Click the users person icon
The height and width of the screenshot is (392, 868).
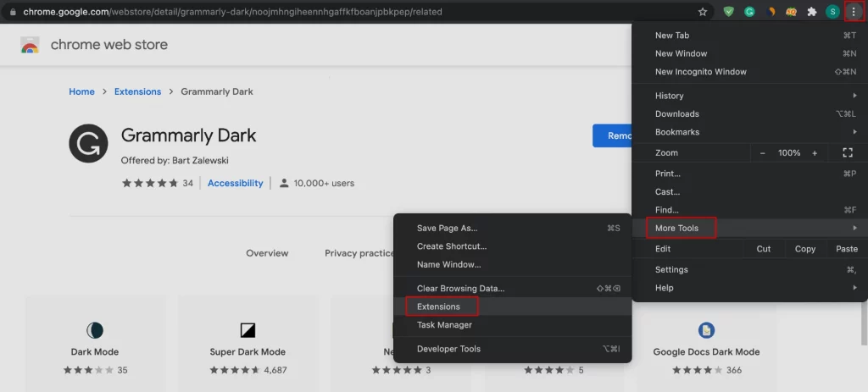[x=284, y=183]
